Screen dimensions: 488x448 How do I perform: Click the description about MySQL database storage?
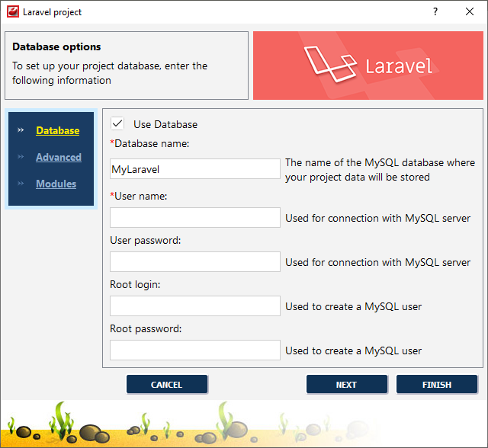pyautogui.click(x=380, y=170)
